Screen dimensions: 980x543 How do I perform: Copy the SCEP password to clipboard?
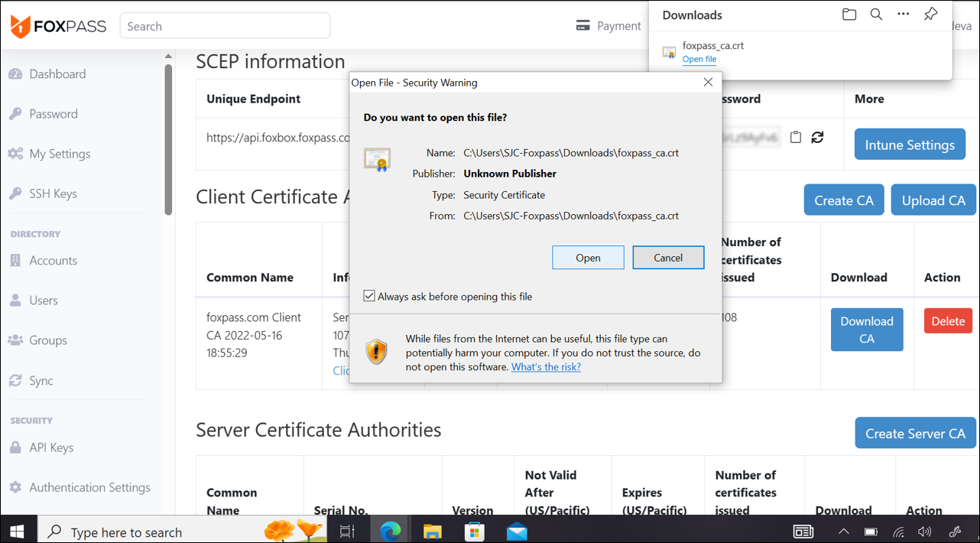[796, 138]
